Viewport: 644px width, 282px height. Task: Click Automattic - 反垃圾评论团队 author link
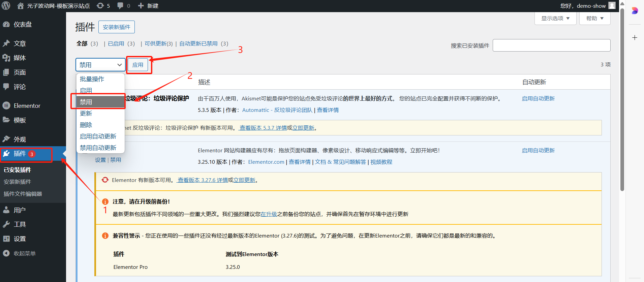click(277, 110)
